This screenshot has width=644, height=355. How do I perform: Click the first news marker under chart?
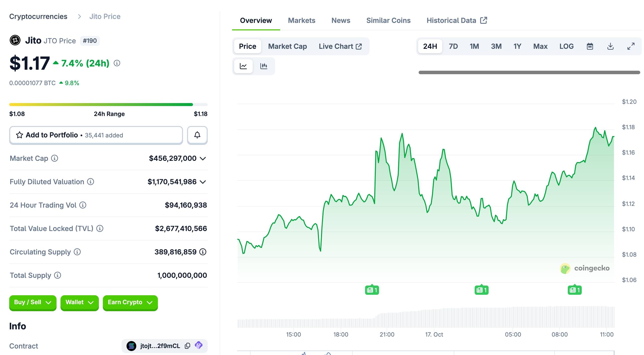(x=372, y=290)
